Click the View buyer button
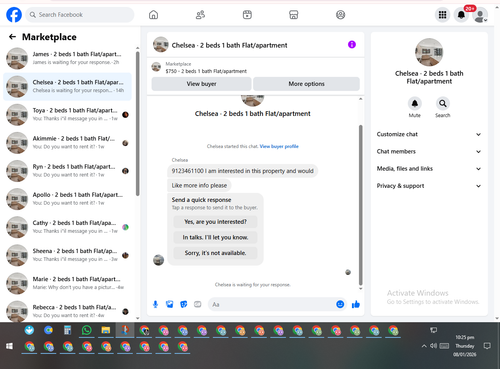 tap(201, 84)
